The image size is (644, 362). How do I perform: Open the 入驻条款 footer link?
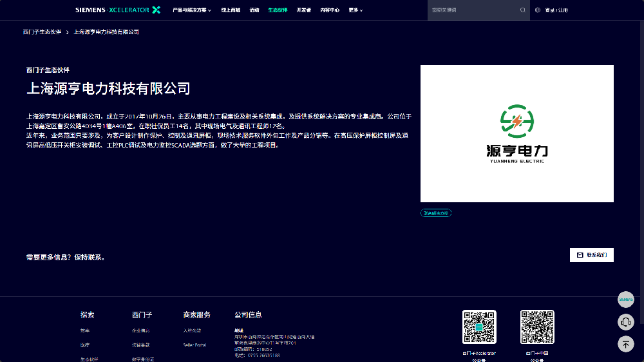(192, 330)
